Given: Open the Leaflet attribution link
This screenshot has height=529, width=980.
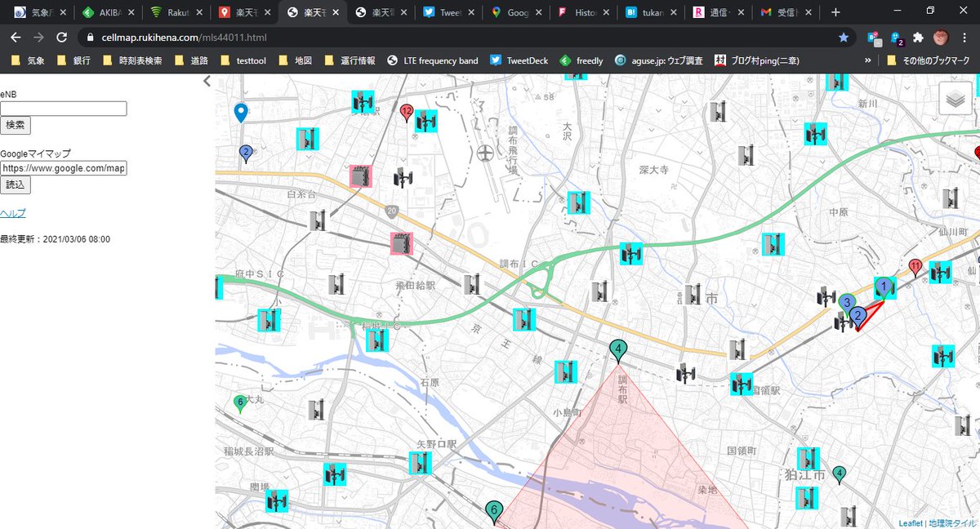Looking at the screenshot, I should click(911, 523).
